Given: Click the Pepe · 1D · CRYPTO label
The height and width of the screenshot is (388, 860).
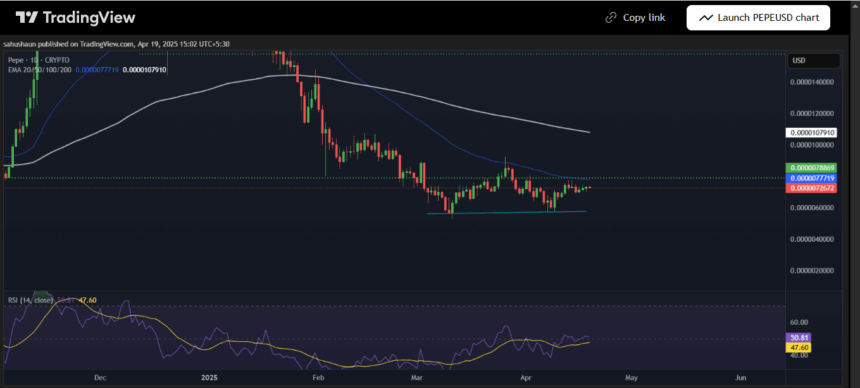Looking at the screenshot, I should tap(39, 60).
